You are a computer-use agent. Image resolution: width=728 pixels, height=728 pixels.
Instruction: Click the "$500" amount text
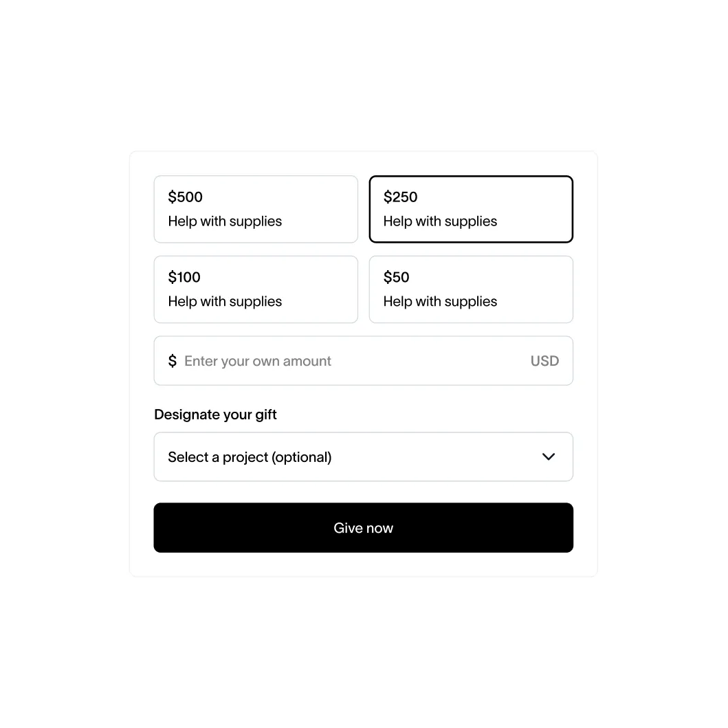pyautogui.click(x=186, y=197)
